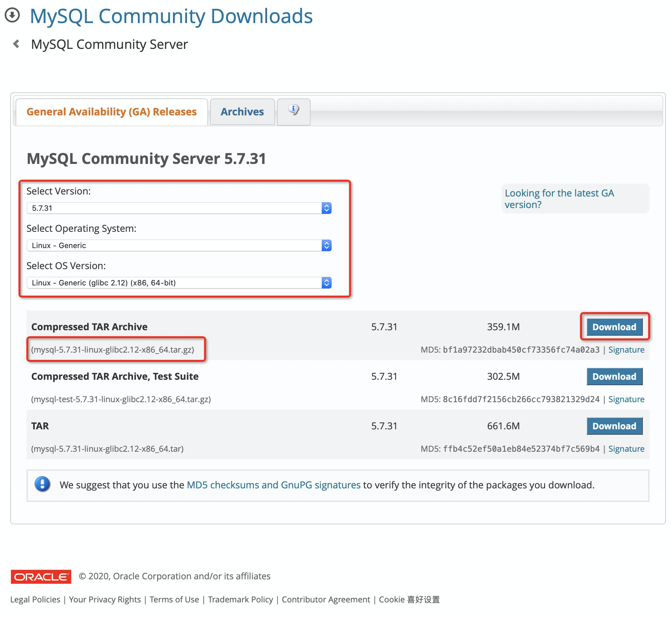The width and height of the screenshot is (672, 617).
Task: Switch to the Archives tab
Action: click(x=242, y=112)
